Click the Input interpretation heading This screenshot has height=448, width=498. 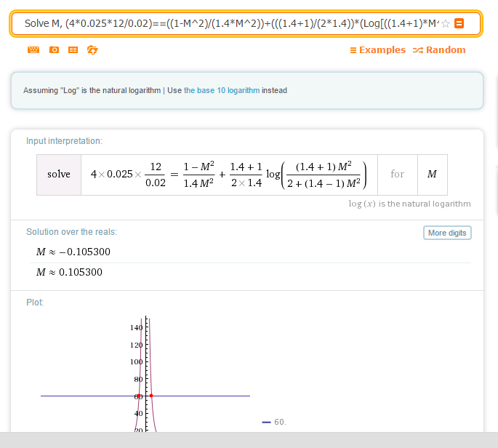64,141
